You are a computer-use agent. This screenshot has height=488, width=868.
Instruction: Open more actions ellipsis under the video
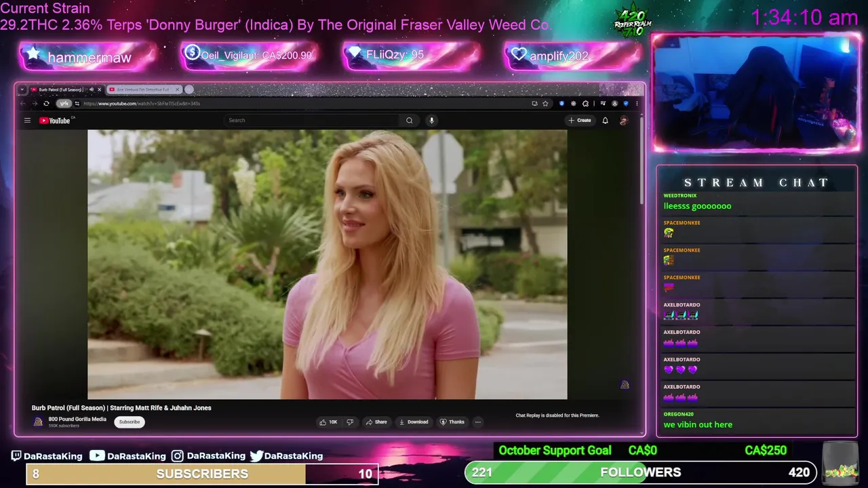click(x=477, y=422)
